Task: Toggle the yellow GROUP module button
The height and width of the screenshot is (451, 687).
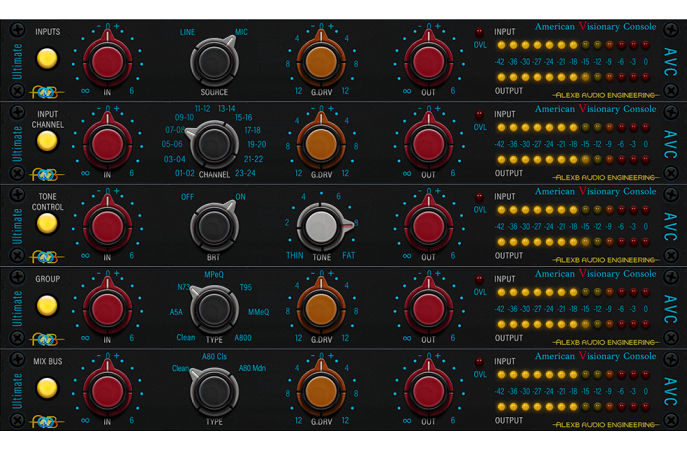Action: (47, 305)
